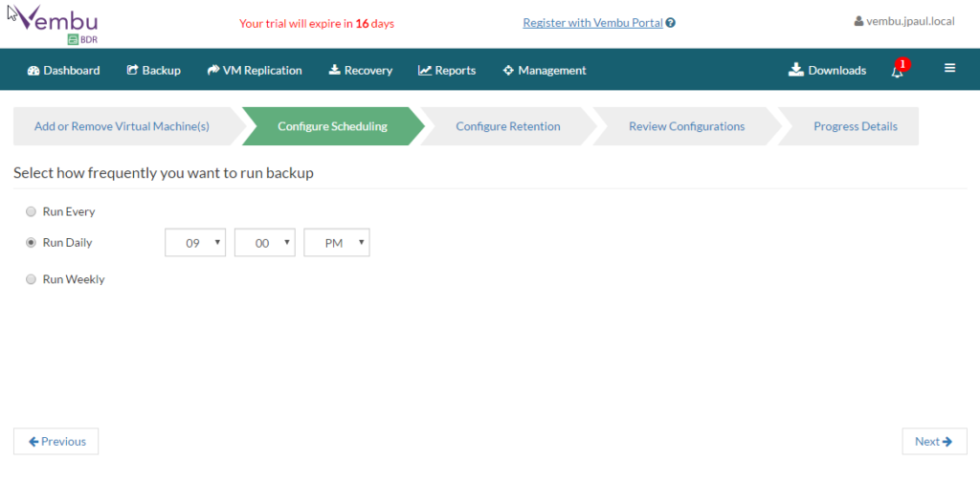
Task: Open the Backup menu
Action: point(154,70)
